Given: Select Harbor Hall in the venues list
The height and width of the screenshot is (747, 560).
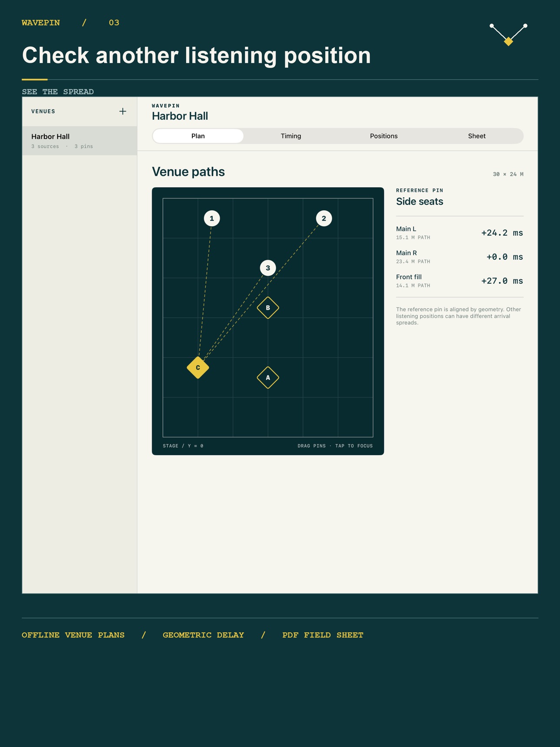Looking at the screenshot, I should click(80, 141).
